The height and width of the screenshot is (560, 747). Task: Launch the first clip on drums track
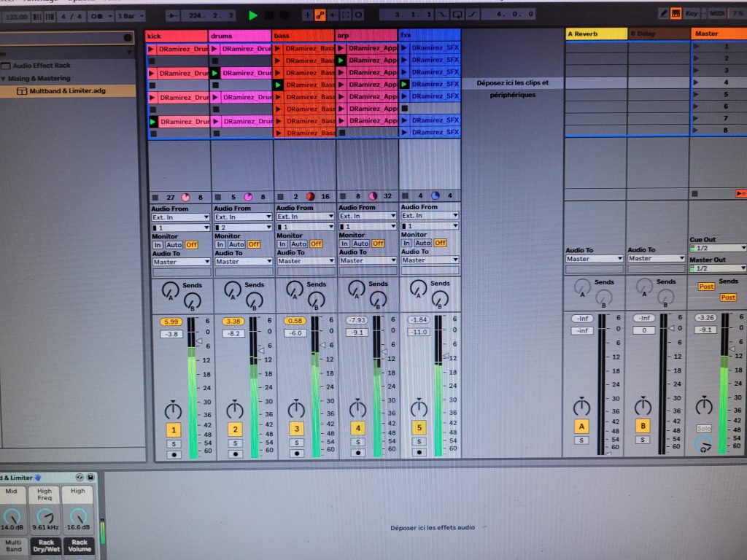pos(214,49)
